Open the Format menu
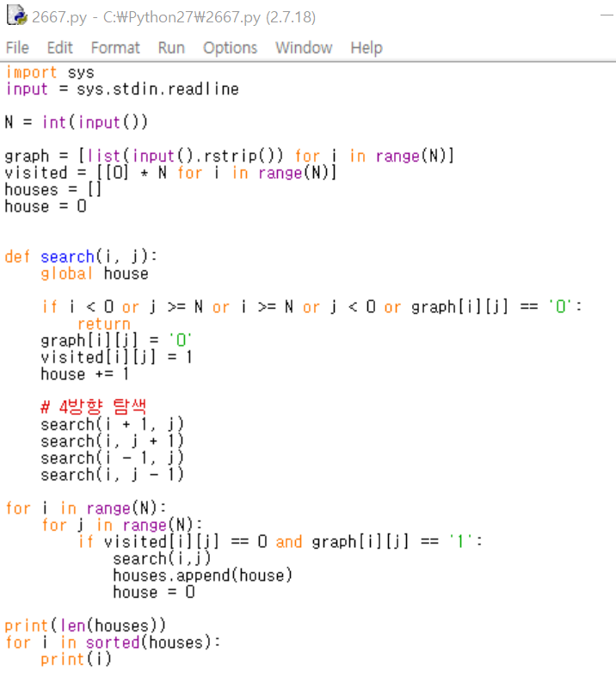616x677 pixels. click(115, 47)
